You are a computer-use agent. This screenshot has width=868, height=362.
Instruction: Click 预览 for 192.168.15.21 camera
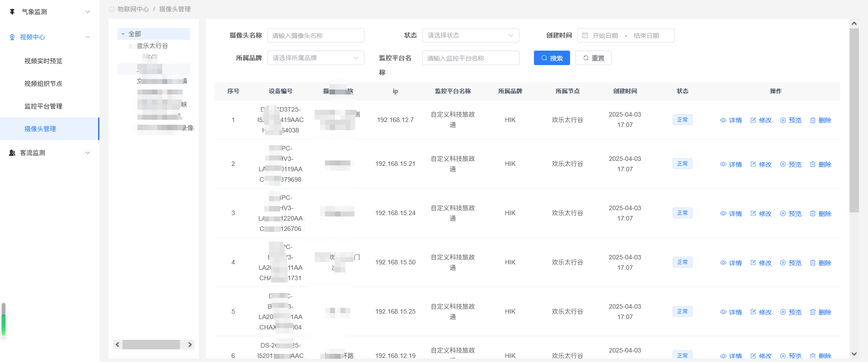pyautogui.click(x=791, y=165)
